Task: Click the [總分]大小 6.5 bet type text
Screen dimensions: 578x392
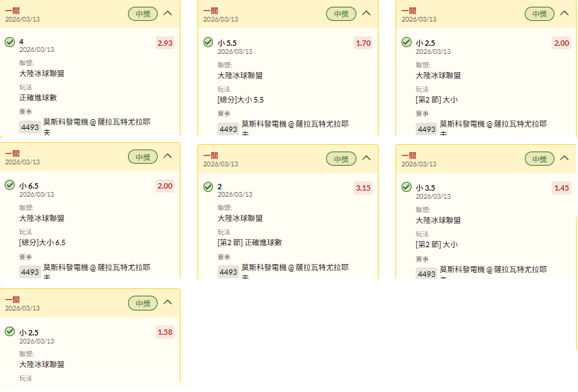Action: 42,242
